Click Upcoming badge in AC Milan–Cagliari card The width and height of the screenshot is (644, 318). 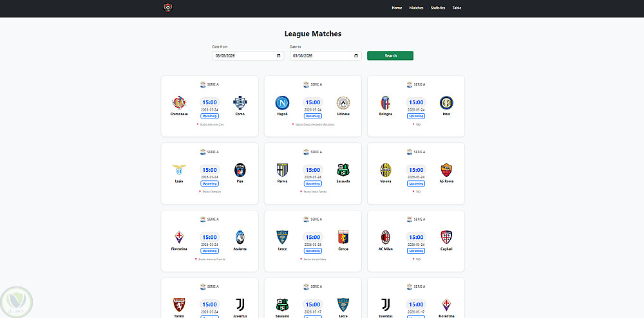(416, 250)
